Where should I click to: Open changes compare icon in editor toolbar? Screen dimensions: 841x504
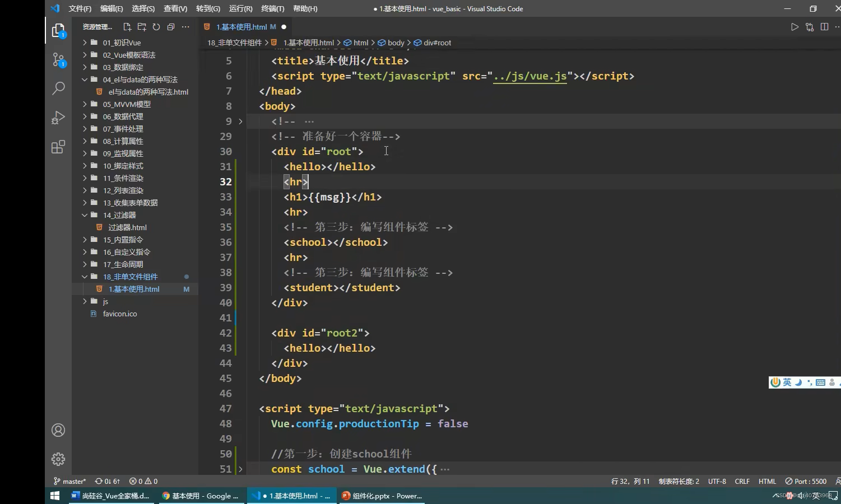810,27
